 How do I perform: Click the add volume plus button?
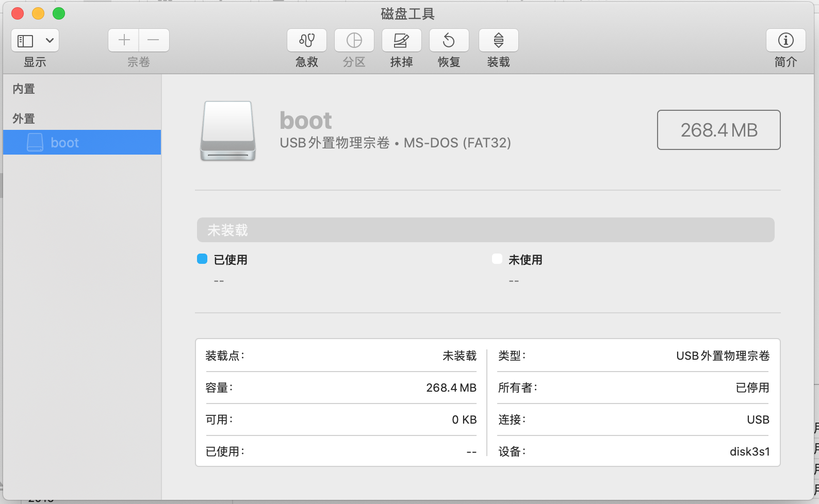click(124, 40)
